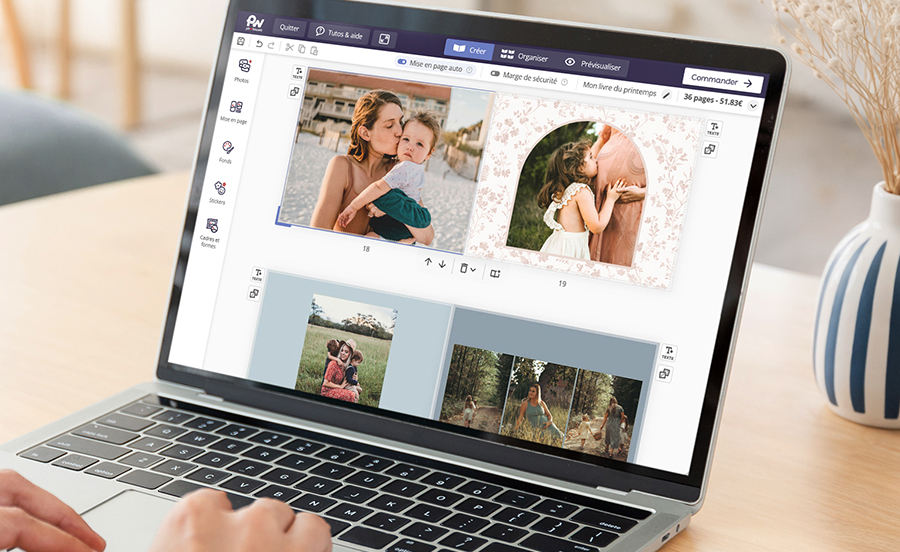Toggle fullscreen mode button
Viewport: 900px width, 552px height.
(x=384, y=39)
